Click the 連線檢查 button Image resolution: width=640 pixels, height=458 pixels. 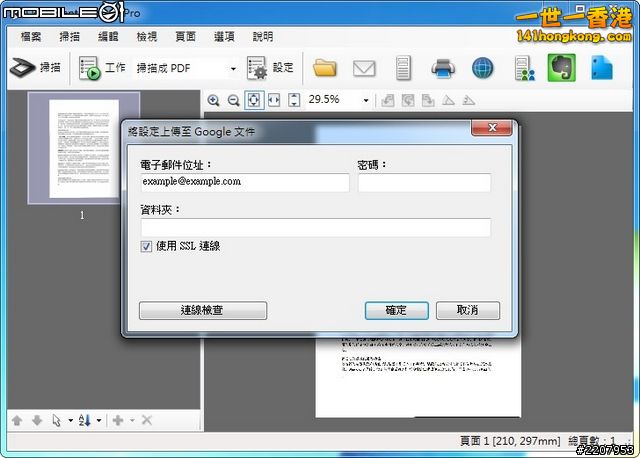point(202,310)
